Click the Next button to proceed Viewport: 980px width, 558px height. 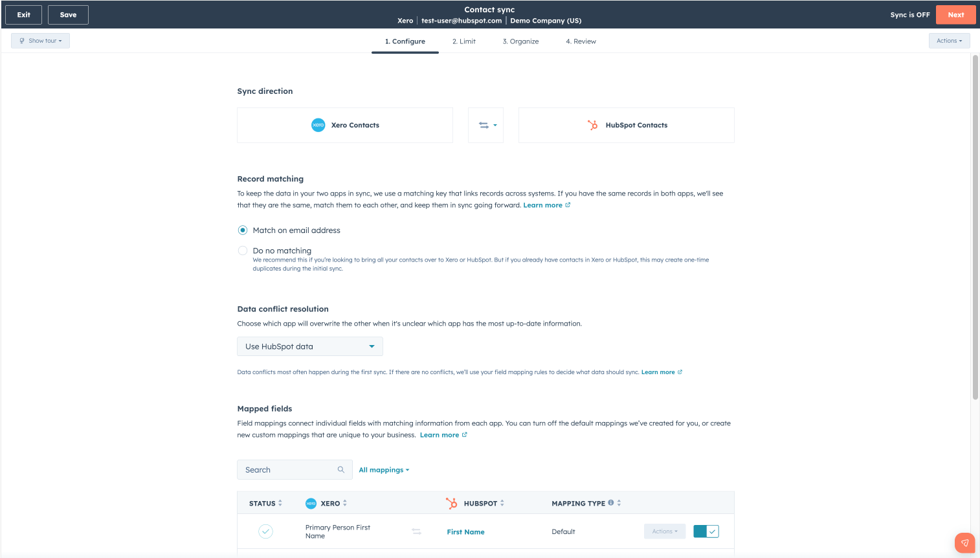coord(956,14)
